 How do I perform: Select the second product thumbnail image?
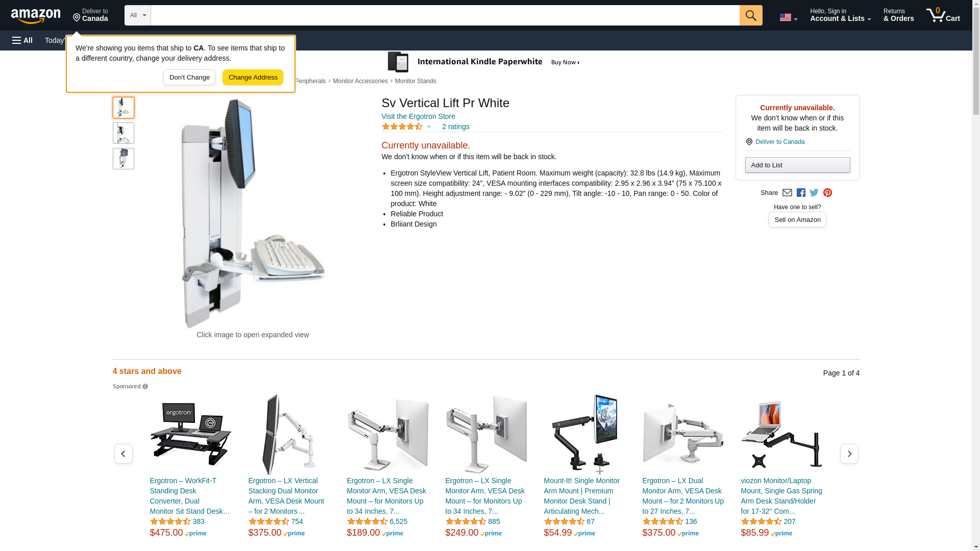pyautogui.click(x=123, y=133)
